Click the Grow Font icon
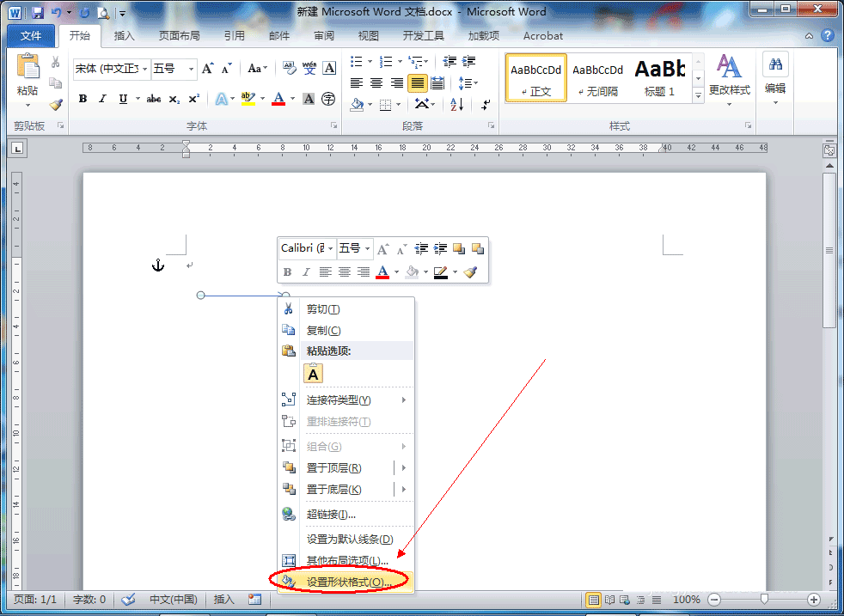 [206, 67]
